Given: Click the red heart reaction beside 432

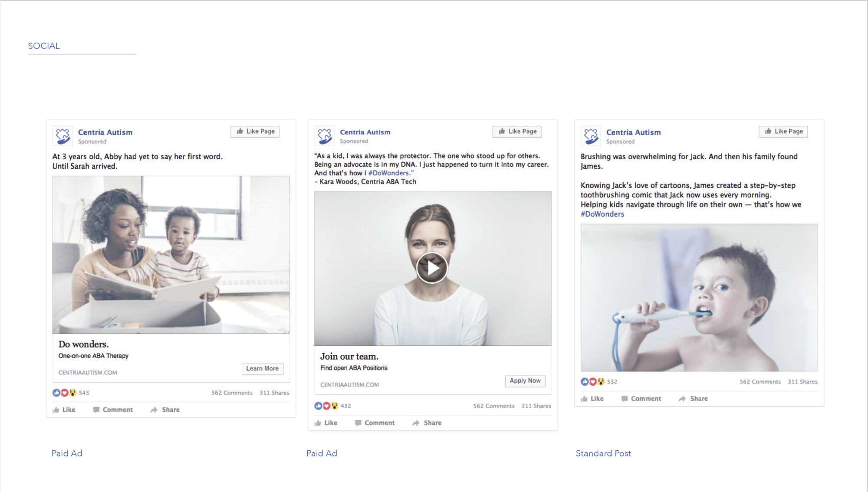Looking at the screenshot, I should point(326,406).
